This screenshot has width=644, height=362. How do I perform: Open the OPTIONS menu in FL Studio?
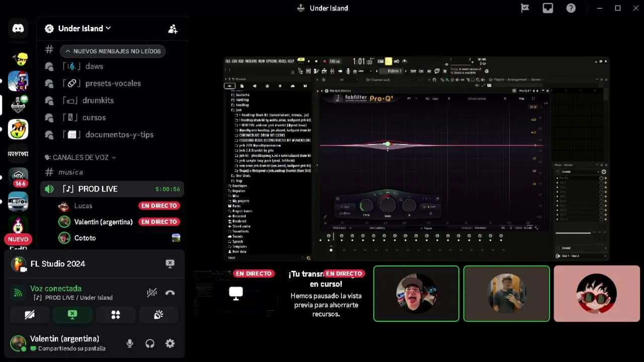point(271,61)
